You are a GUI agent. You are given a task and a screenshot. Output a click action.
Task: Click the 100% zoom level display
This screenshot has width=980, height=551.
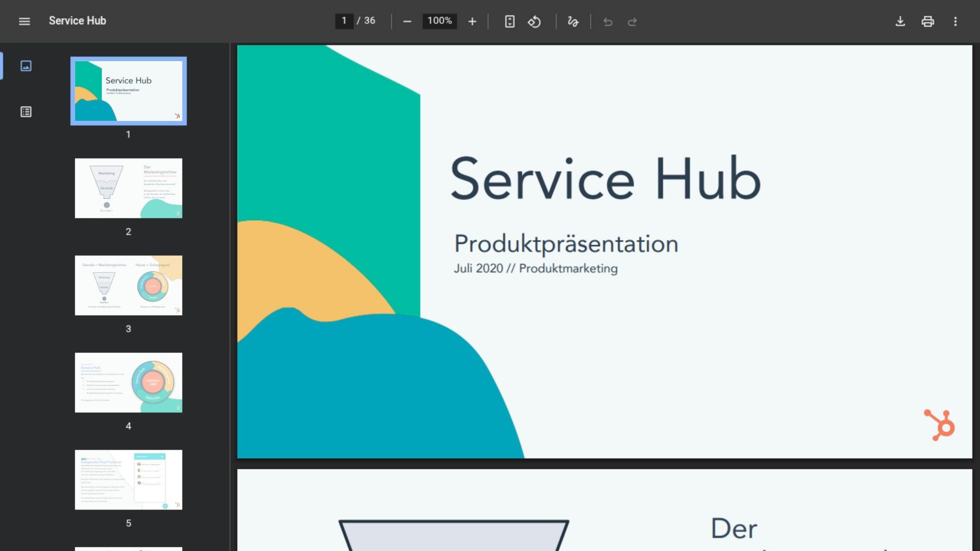(439, 21)
